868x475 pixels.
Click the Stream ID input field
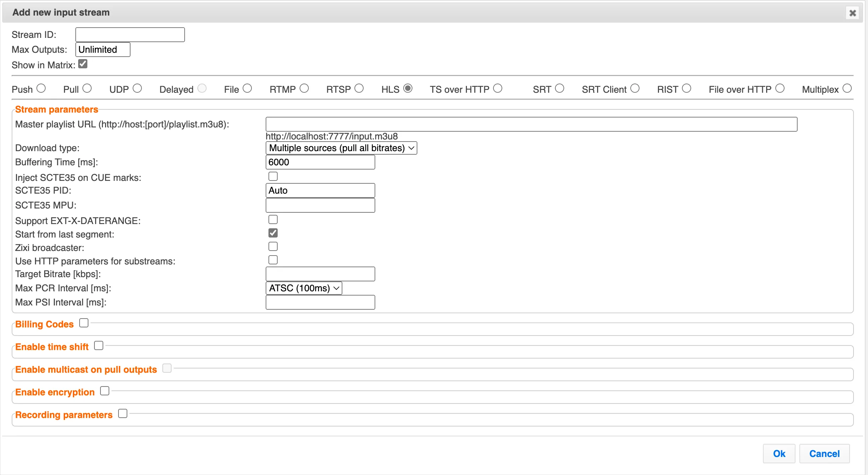(130, 35)
